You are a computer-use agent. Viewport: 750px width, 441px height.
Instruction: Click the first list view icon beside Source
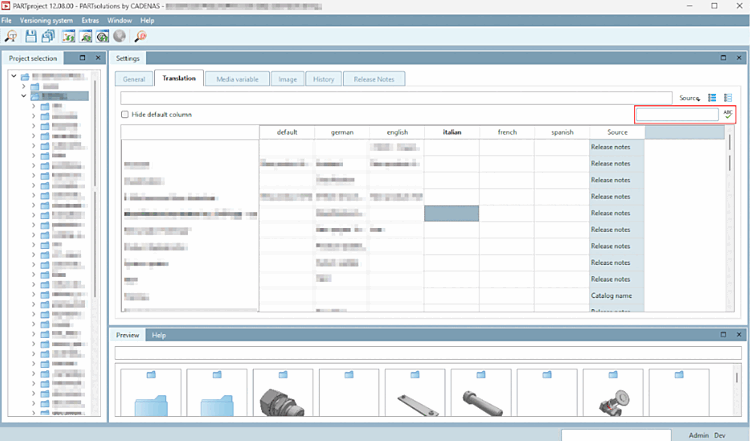coord(712,98)
